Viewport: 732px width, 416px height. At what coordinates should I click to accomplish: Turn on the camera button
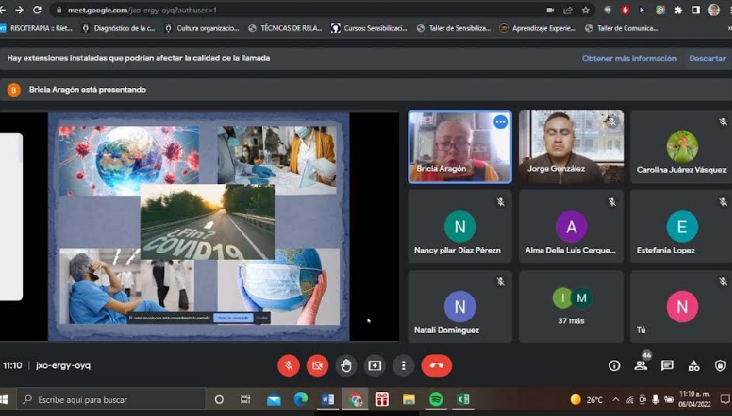click(x=317, y=366)
